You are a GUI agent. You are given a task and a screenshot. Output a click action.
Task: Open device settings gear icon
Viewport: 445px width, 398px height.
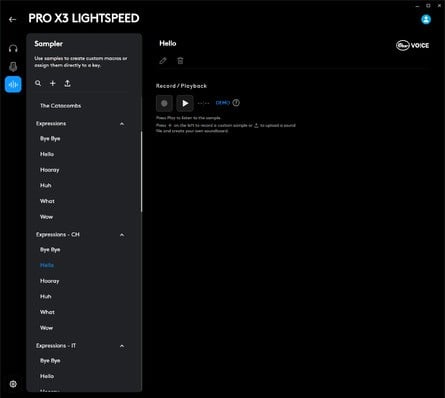(x=13, y=384)
